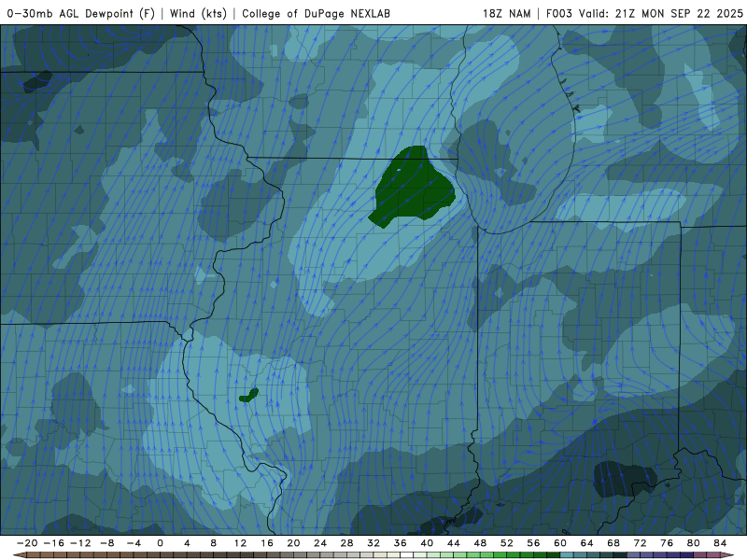The width and height of the screenshot is (747, 560).
Task: Select legend value 16
Action: point(267,543)
